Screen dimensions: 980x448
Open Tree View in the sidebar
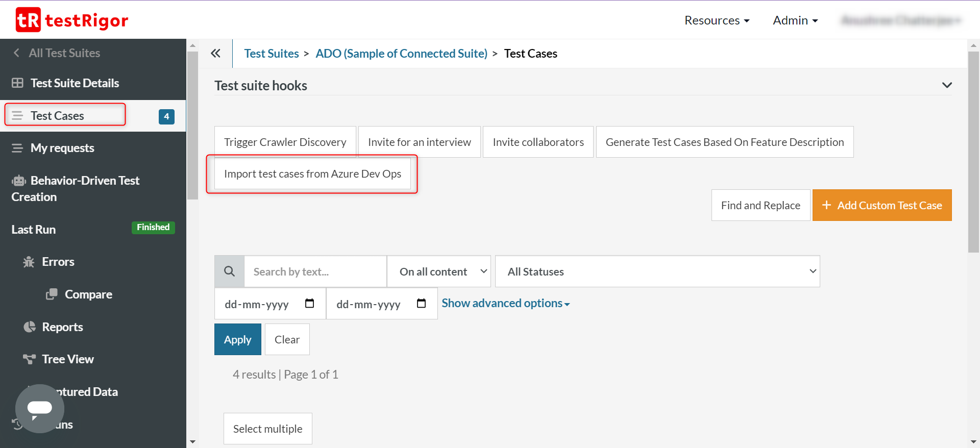(67, 359)
